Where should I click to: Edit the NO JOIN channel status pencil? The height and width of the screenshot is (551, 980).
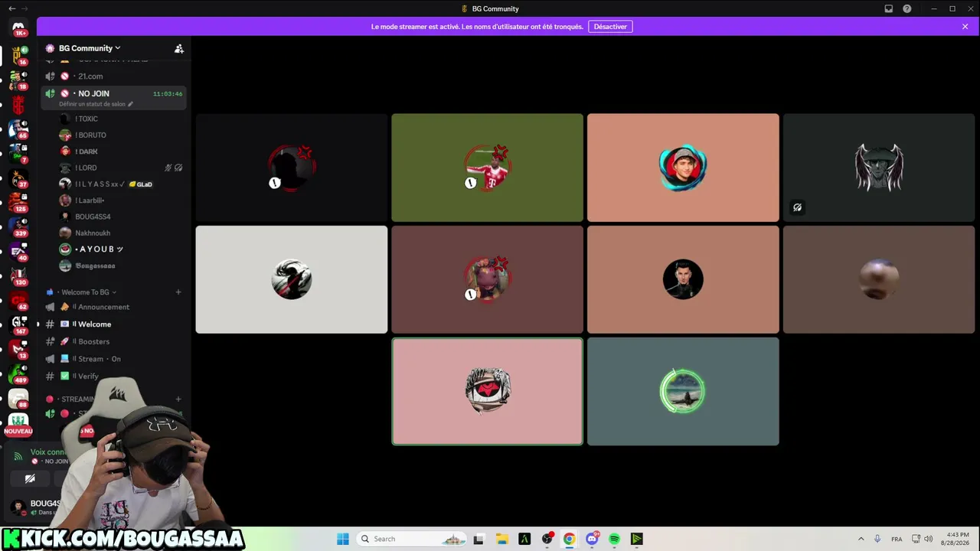130,104
